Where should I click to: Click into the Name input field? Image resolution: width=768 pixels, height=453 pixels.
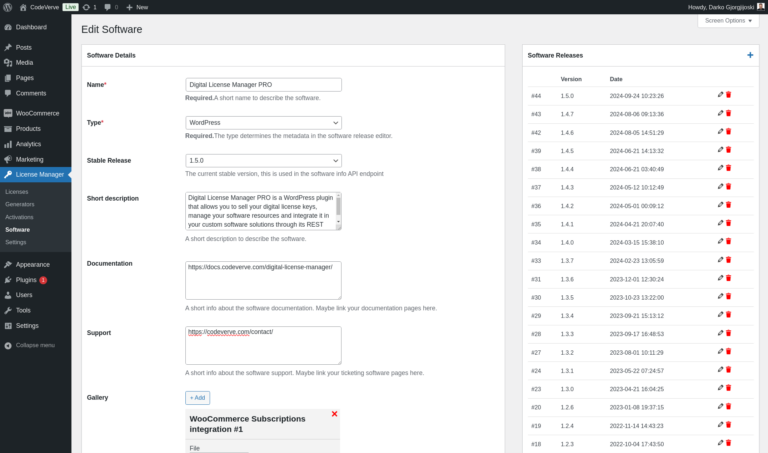[x=263, y=85]
